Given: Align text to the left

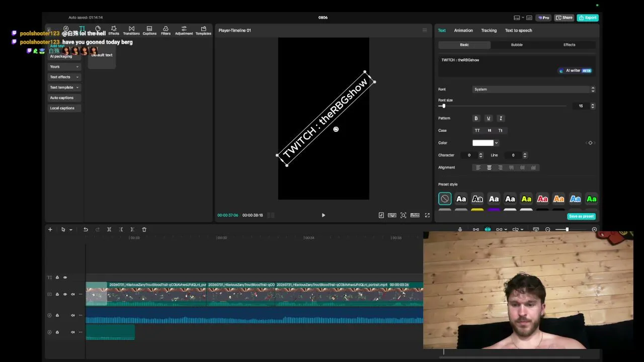Looking at the screenshot, I should click(x=478, y=167).
